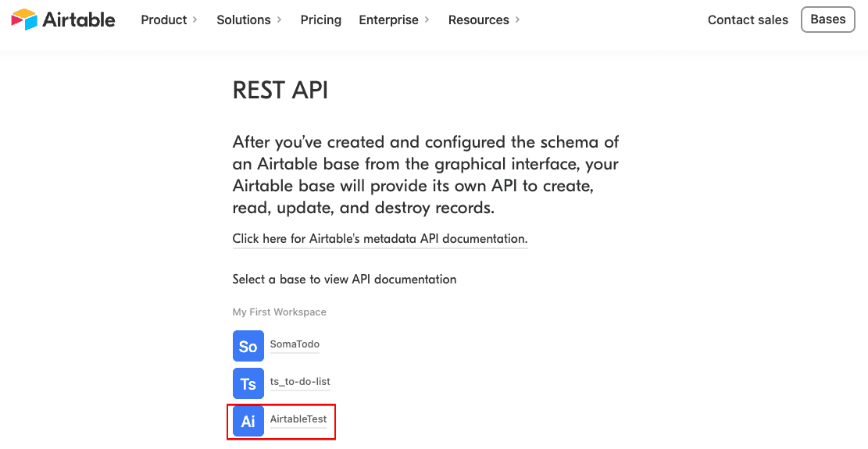Expand the chevron next to Solutions
This screenshot has width=868, height=449.
tap(279, 20)
